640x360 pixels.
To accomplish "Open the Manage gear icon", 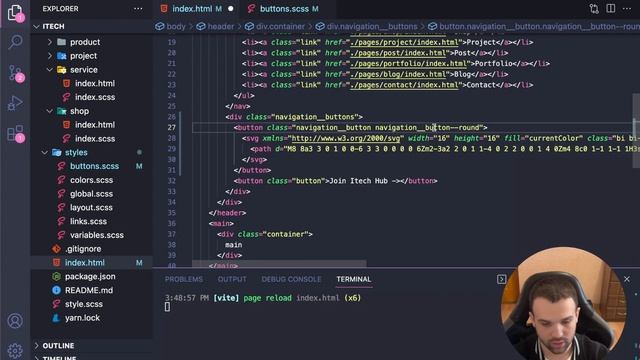I will pos(15,350).
